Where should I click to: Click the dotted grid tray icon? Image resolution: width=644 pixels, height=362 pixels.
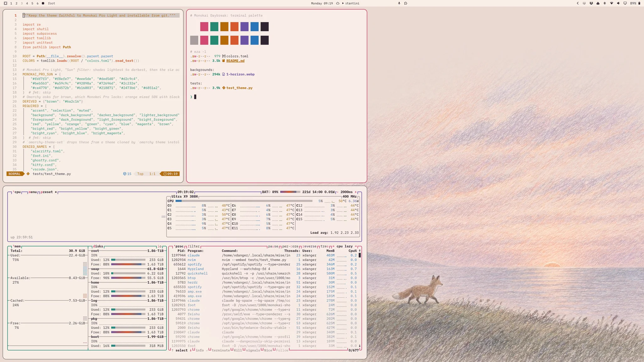pos(584,3)
